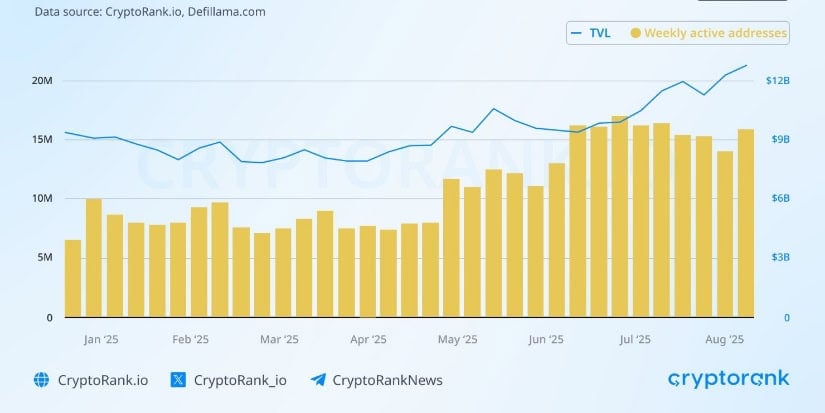Open the CryptoRankNews Telegram link
Image resolution: width=825 pixels, height=413 pixels.
(387, 380)
